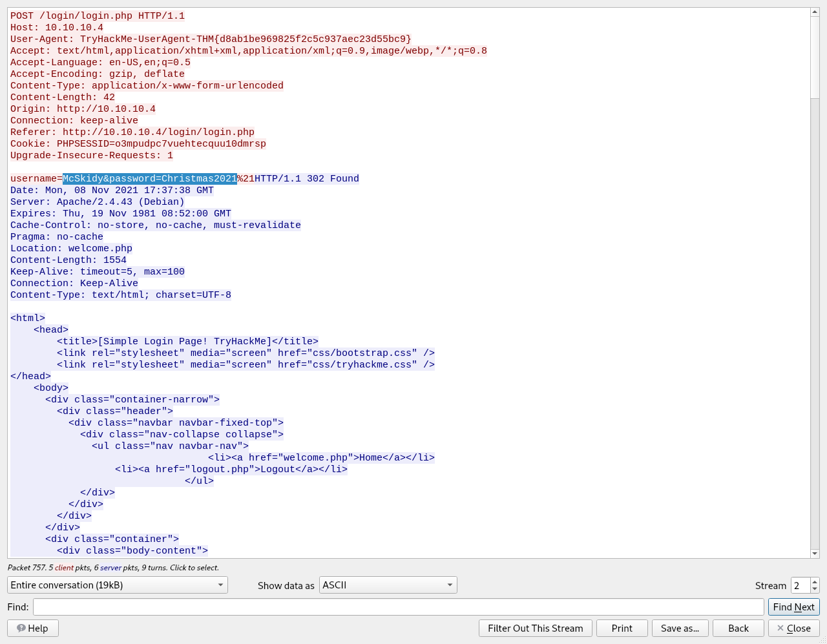The width and height of the screenshot is (827, 644).
Task: Focus the Find text field
Action: click(398, 607)
